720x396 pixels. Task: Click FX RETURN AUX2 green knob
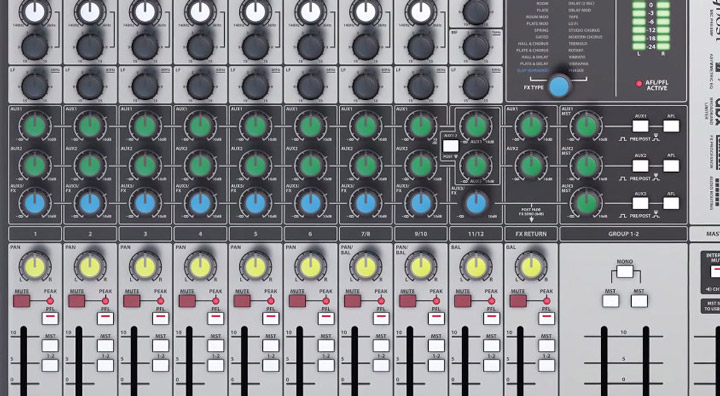(531, 165)
